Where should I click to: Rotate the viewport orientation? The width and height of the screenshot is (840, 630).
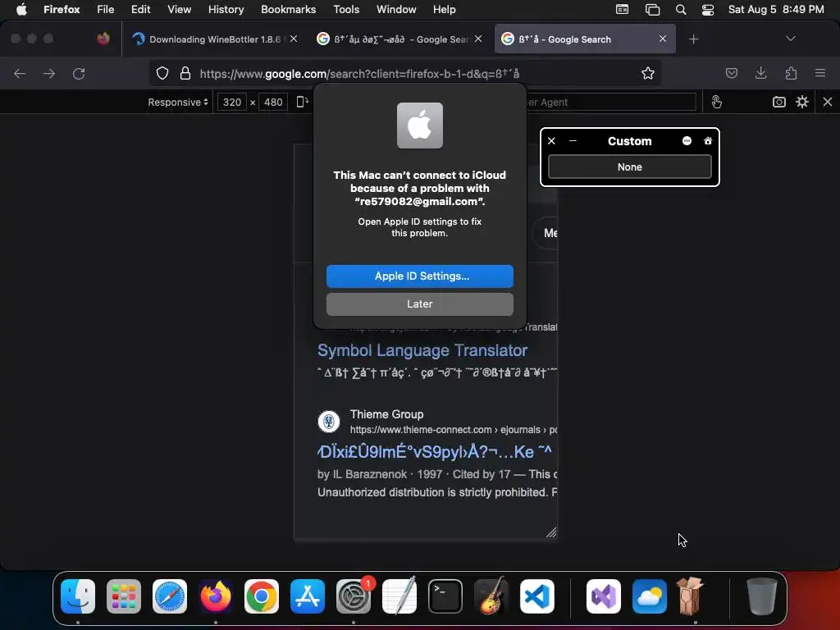302,102
